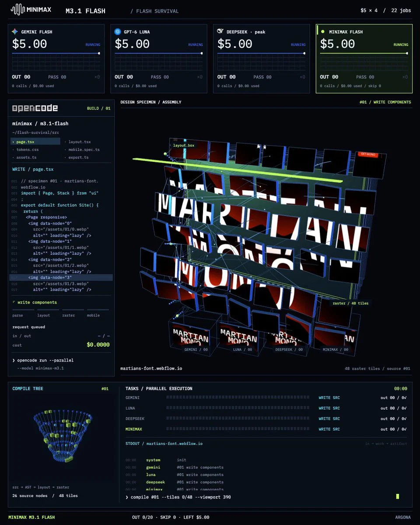Select the raster step
This screenshot has height=525, width=420.
73,313
